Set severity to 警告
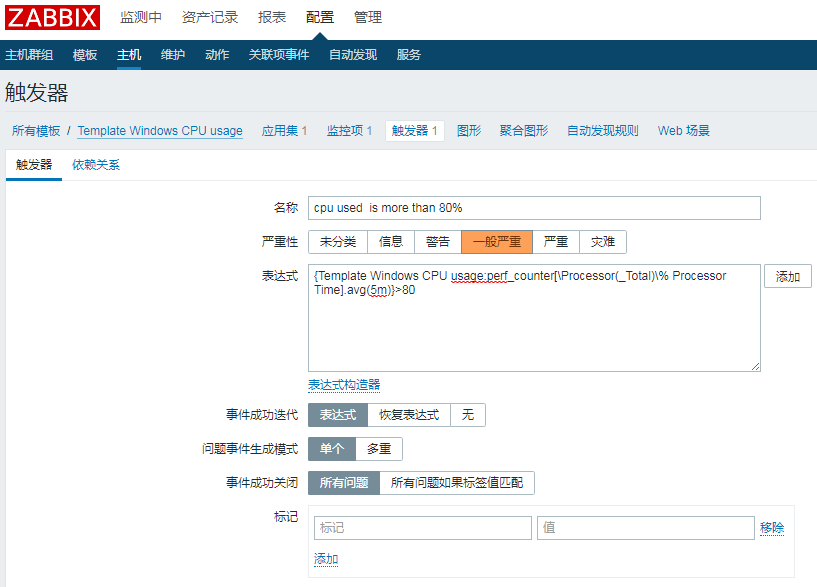 (438, 242)
